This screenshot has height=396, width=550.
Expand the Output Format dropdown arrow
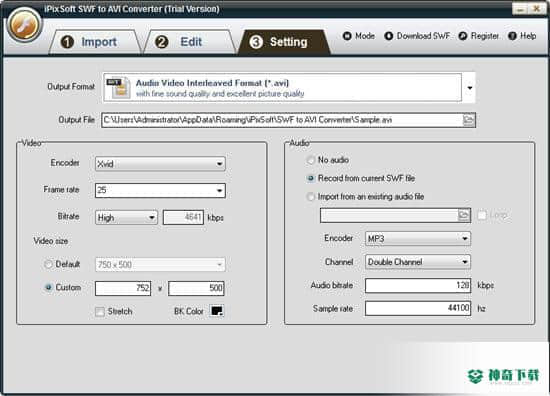pos(469,88)
